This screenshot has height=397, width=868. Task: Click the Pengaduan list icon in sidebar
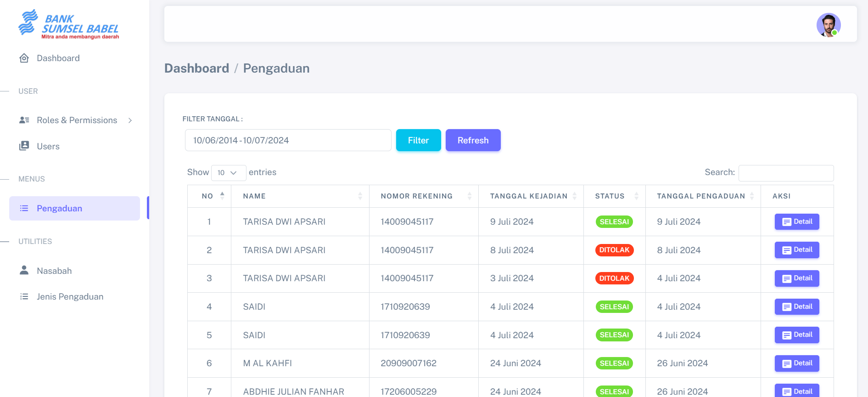tap(24, 209)
